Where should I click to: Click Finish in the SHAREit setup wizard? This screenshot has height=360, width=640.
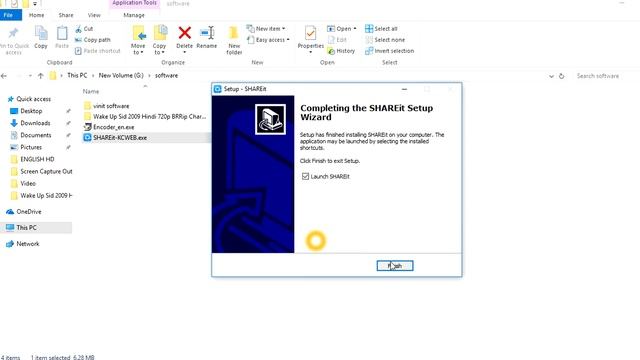click(x=395, y=266)
